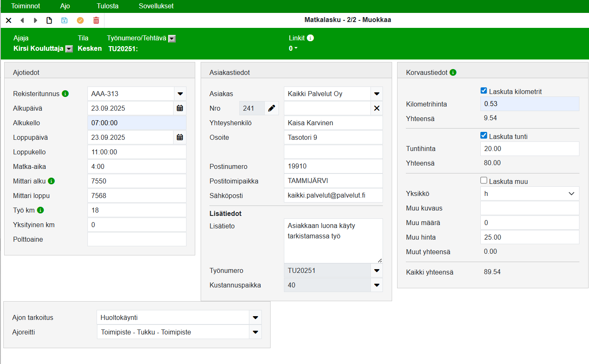Image resolution: width=589 pixels, height=364 pixels.
Task: Open the Alkupäivä calendar picker
Action: pyautogui.click(x=180, y=108)
